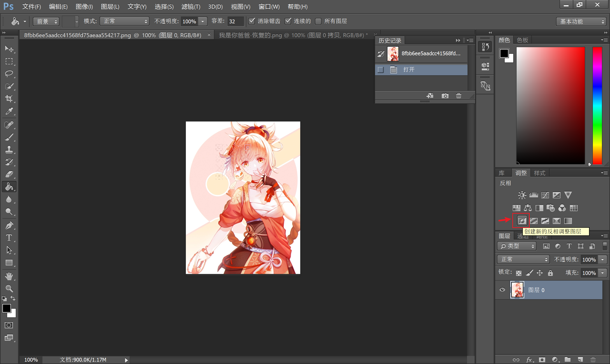Open the layer blend mode dropdown
Screen dimensions: 610x364
[523, 259]
